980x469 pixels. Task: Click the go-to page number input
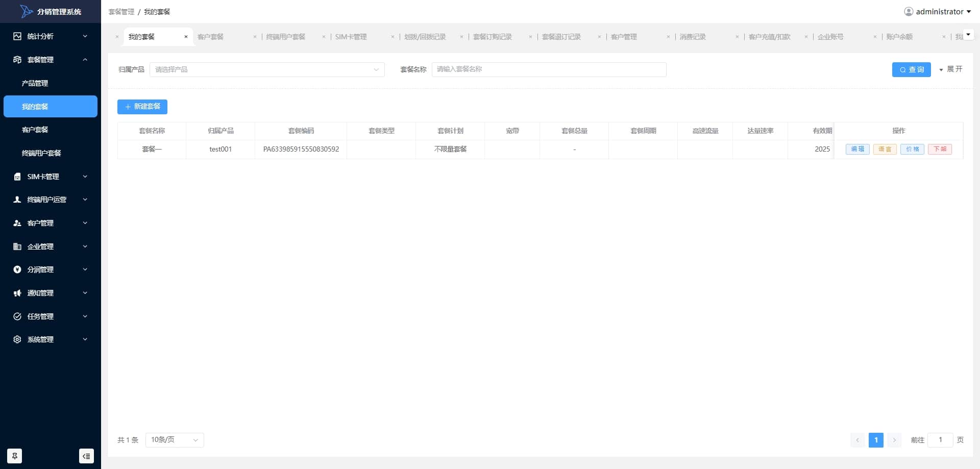[x=940, y=440]
